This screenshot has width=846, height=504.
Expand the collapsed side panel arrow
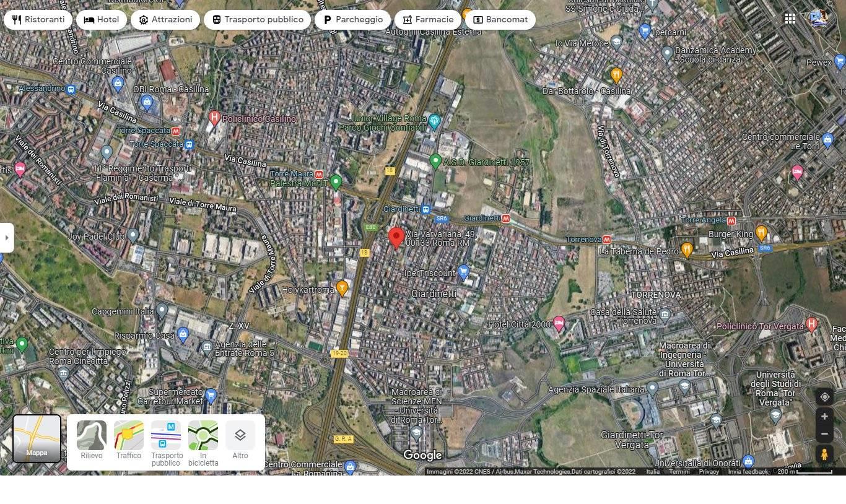tap(6, 238)
